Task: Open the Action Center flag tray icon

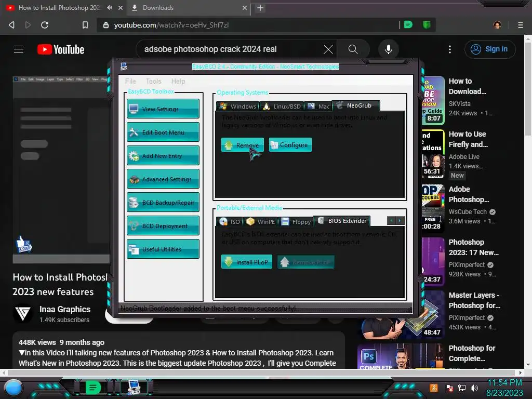Action: [449, 388]
